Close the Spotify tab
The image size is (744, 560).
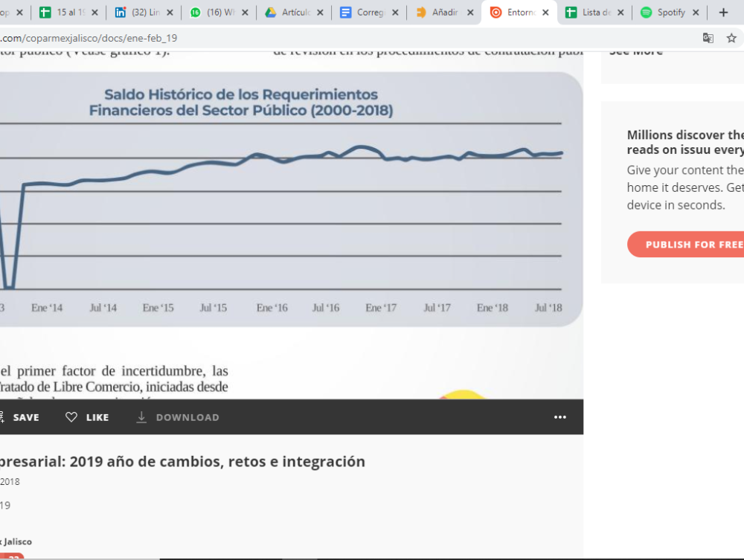[696, 13]
